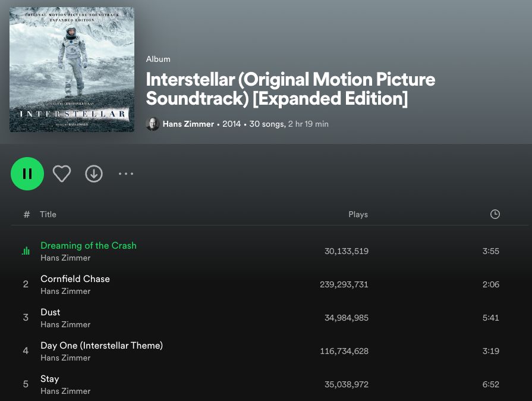The image size is (532, 401).
Task: Click track number 4
Action: pos(26,351)
